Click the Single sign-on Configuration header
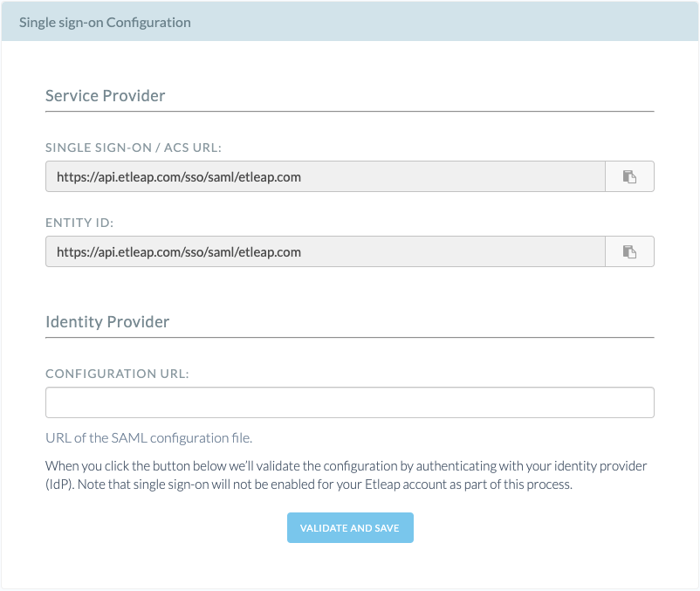700x591 pixels. coord(105,23)
